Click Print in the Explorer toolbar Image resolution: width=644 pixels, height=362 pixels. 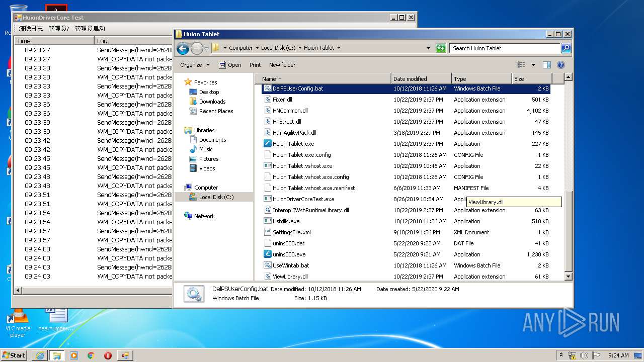[255, 65]
